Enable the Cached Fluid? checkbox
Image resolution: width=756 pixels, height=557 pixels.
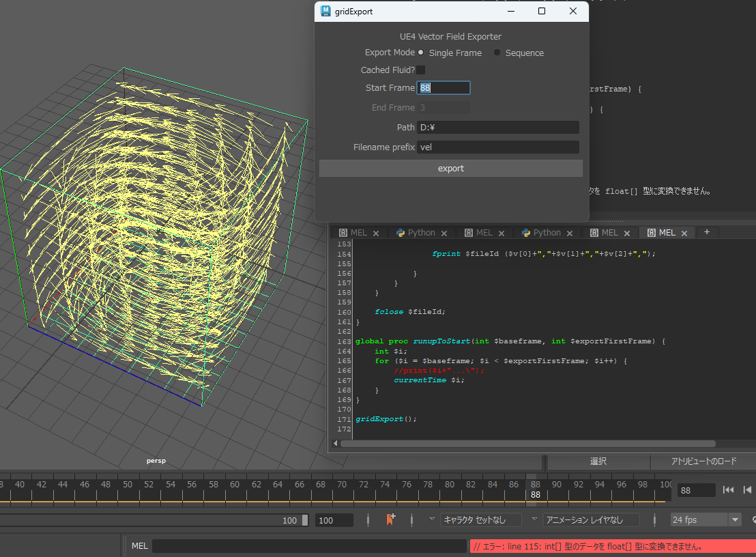pyautogui.click(x=421, y=70)
